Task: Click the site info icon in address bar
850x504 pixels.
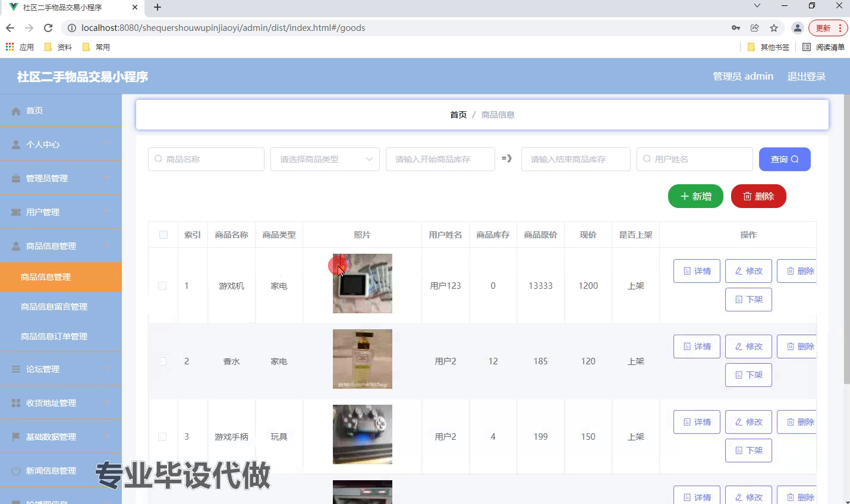Action: pos(71,28)
